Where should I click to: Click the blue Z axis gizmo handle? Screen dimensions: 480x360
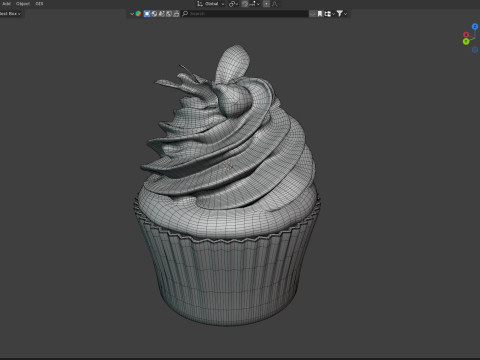(475, 26)
